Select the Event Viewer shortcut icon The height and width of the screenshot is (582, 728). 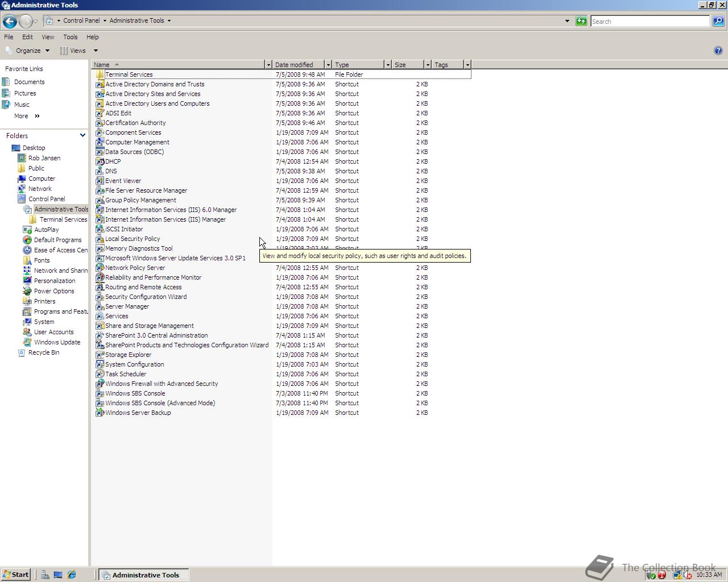coord(100,181)
